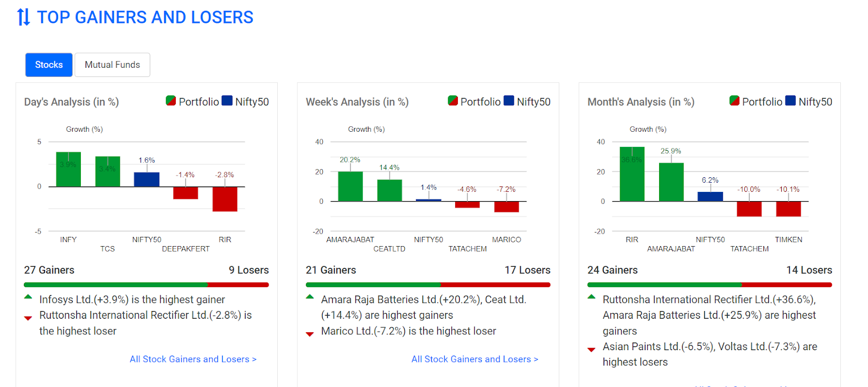Click the '25.9%' data label in Month's chart
868x387 pixels.
click(671, 151)
